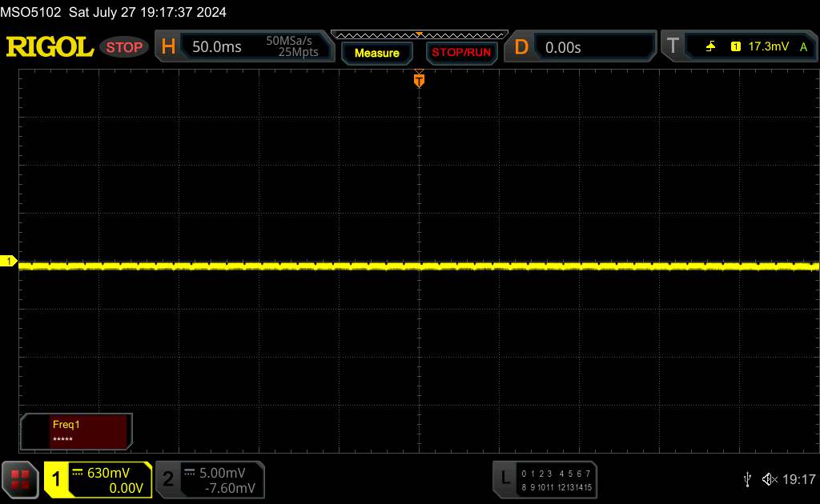Image resolution: width=820 pixels, height=504 pixels.
Task: Click logic channels 12 13 14 15 label
Action: click(574, 487)
